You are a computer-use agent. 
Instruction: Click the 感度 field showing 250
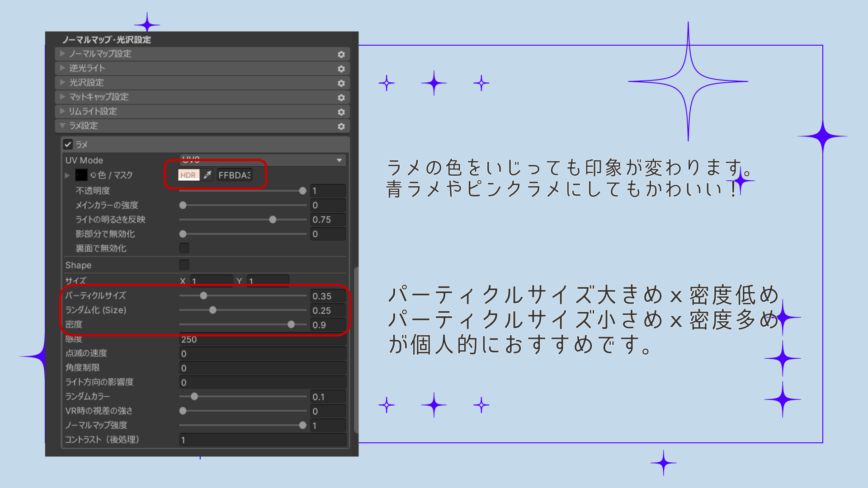point(263,339)
